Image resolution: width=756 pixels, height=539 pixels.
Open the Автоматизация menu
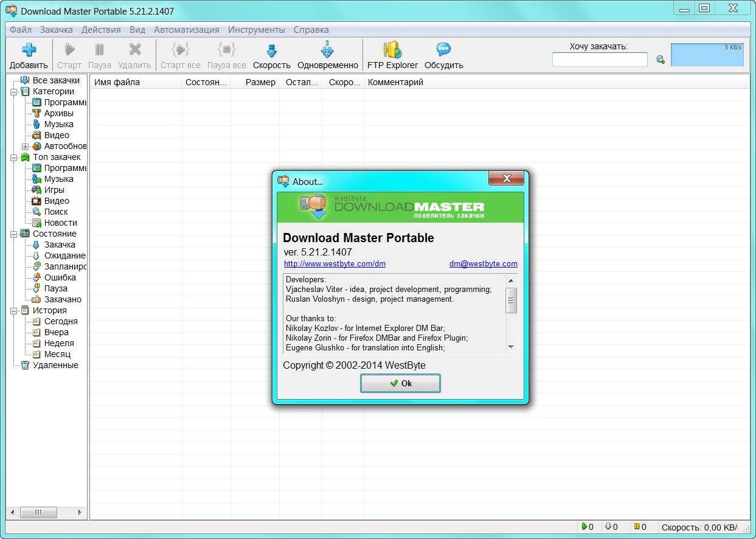point(187,29)
